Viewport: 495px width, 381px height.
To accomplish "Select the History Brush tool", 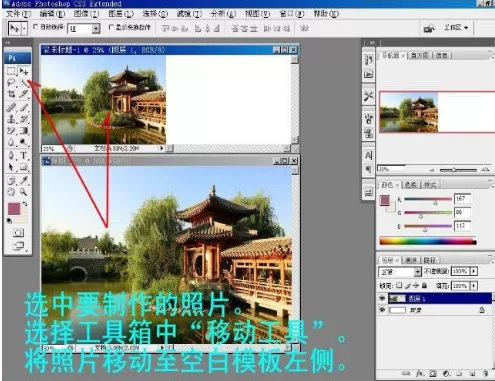I will point(24,119).
